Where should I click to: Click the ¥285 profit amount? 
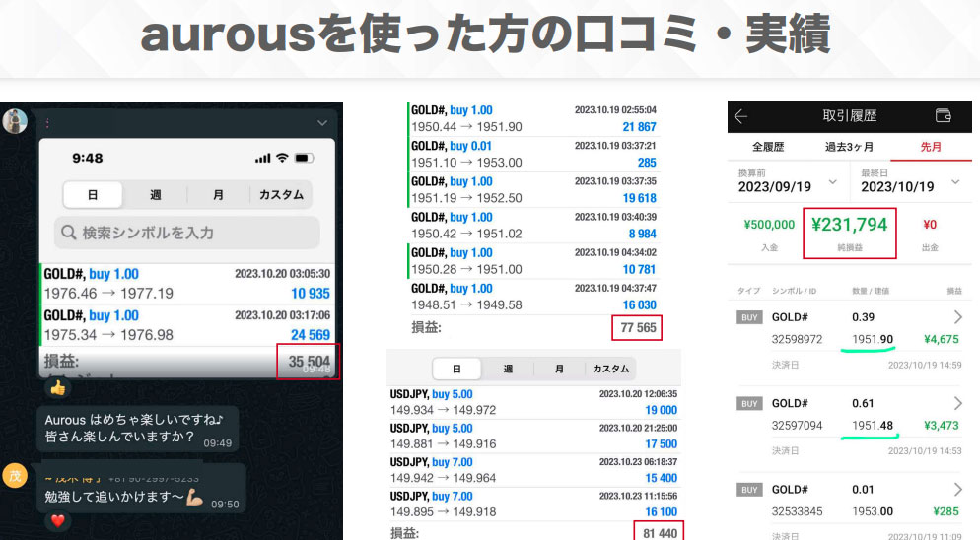[x=945, y=511]
